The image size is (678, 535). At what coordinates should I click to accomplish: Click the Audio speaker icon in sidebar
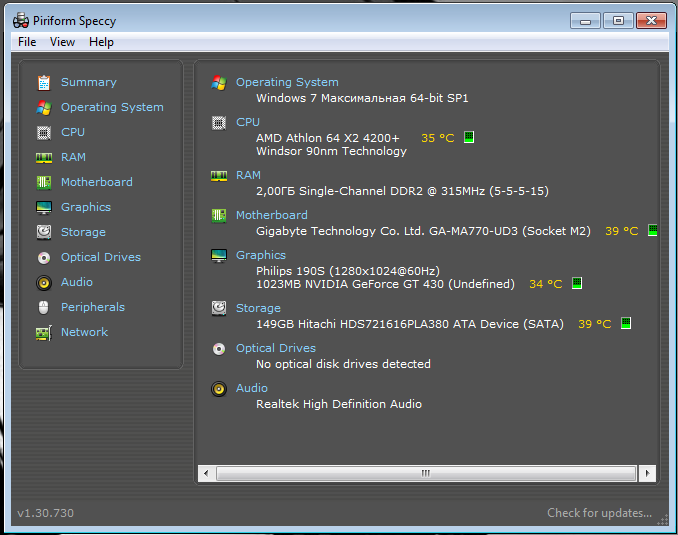(x=44, y=283)
